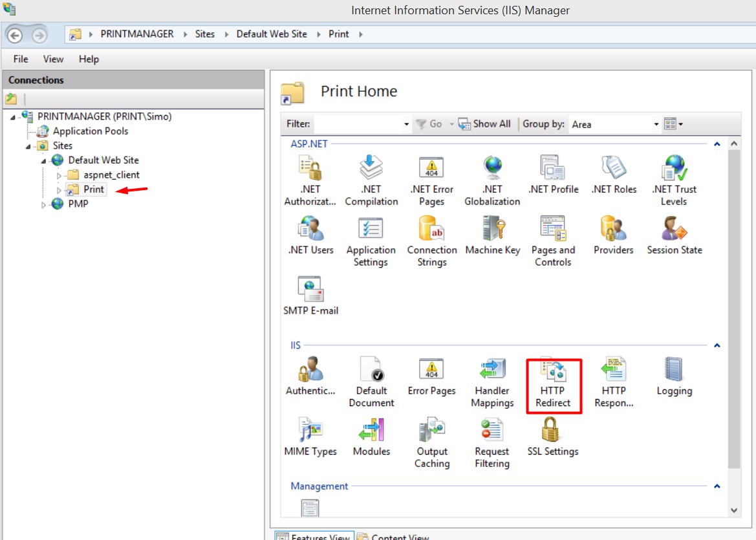Open .NET Globalization feature
The width and height of the screenshot is (756, 540).
(x=492, y=180)
